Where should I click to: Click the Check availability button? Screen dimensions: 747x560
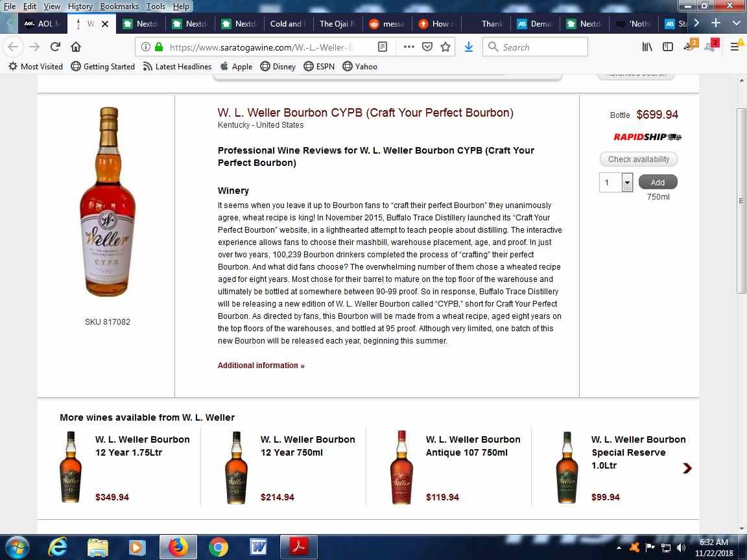tap(638, 159)
